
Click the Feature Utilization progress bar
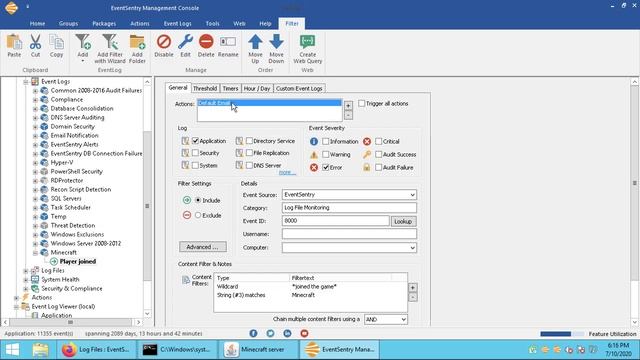562,334
